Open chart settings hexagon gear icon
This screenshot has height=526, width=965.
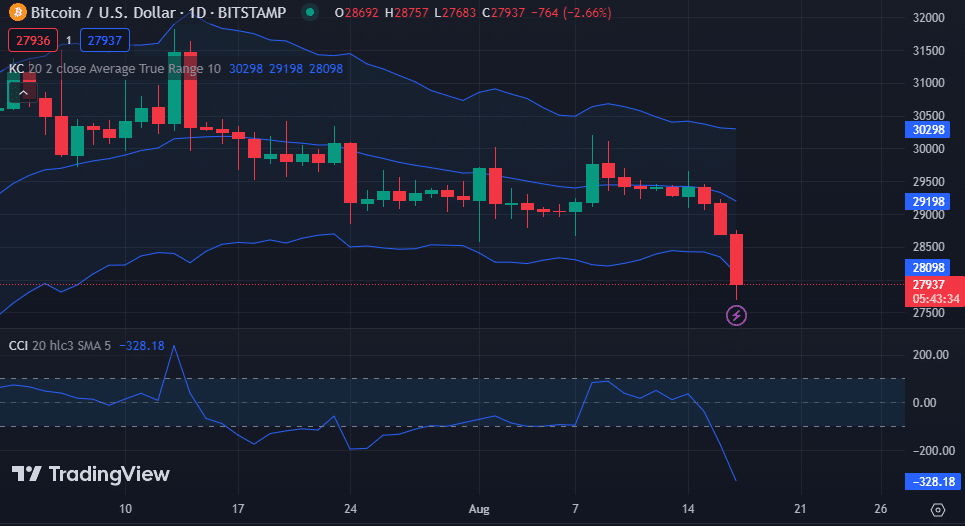tap(937, 509)
